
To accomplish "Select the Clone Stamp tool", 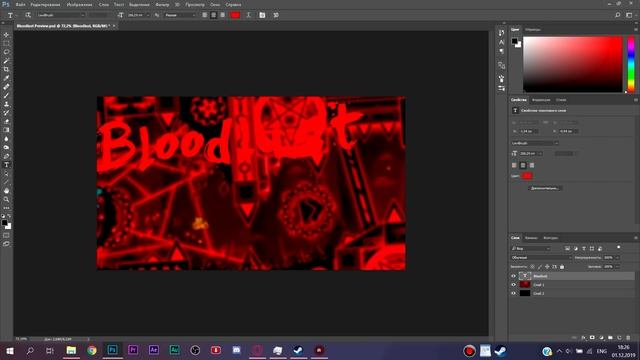I will pyautogui.click(x=6, y=104).
